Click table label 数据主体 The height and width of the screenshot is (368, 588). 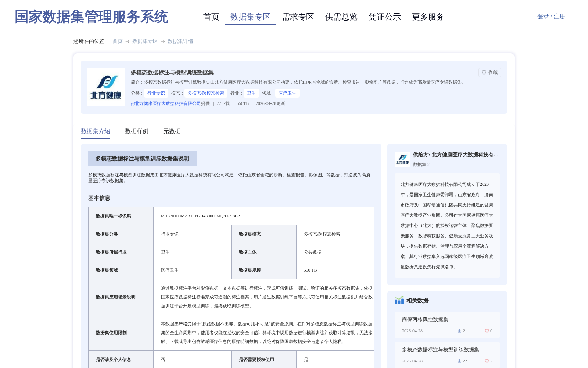point(248,252)
